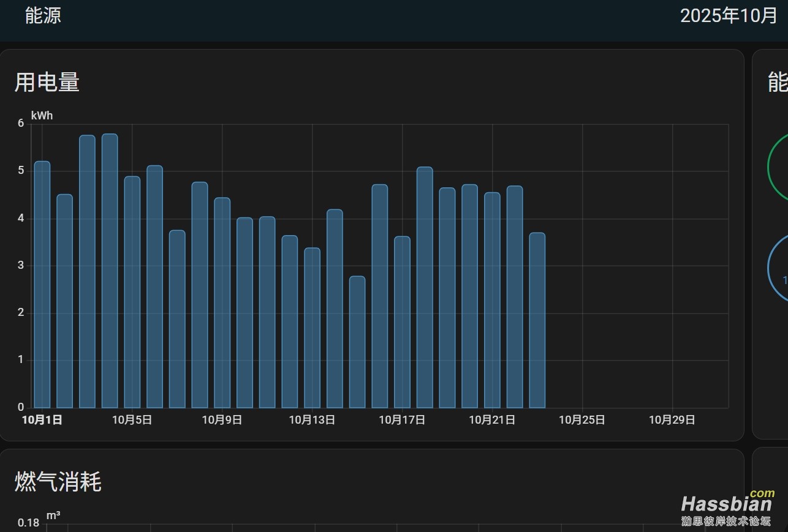This screenshot has width=788, height=532.
Task: Click the m³ unit label in gas chart
Action: point(53,515)
